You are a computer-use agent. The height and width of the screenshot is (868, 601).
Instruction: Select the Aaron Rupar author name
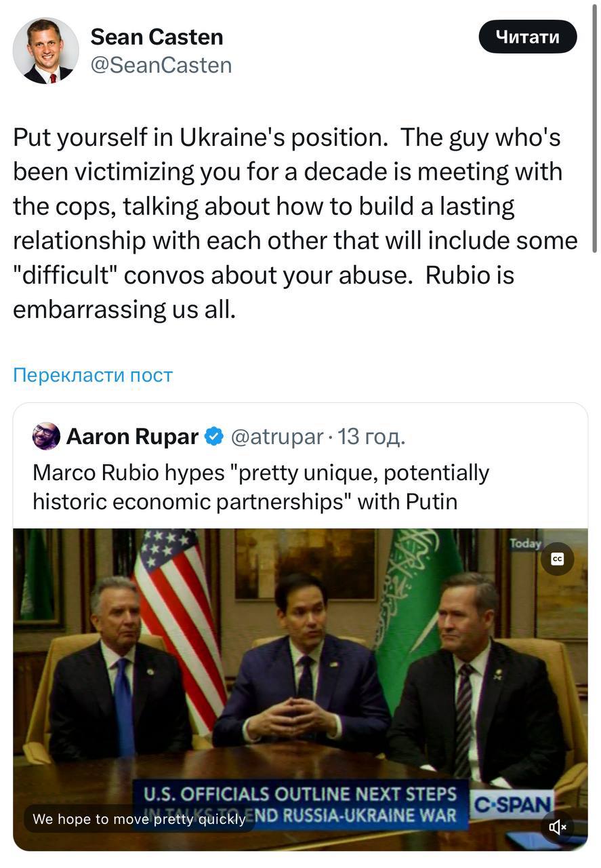(132, 437)
